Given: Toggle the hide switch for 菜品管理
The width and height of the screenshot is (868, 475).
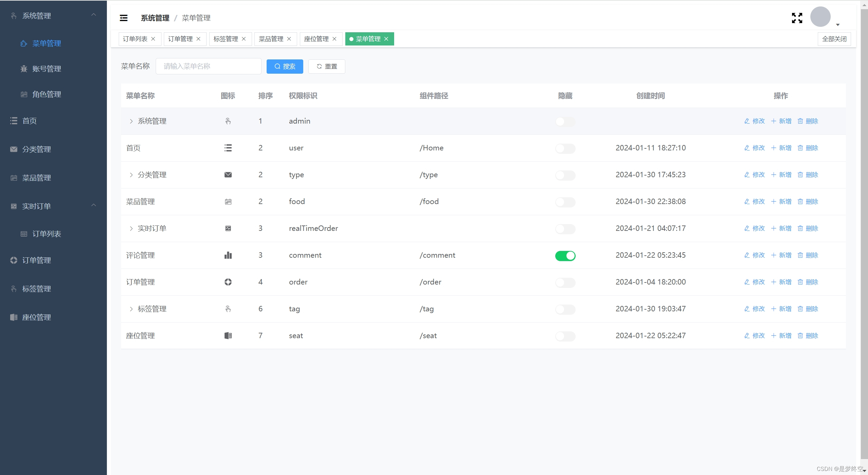Looking at the screenshot, I should 565,202.
